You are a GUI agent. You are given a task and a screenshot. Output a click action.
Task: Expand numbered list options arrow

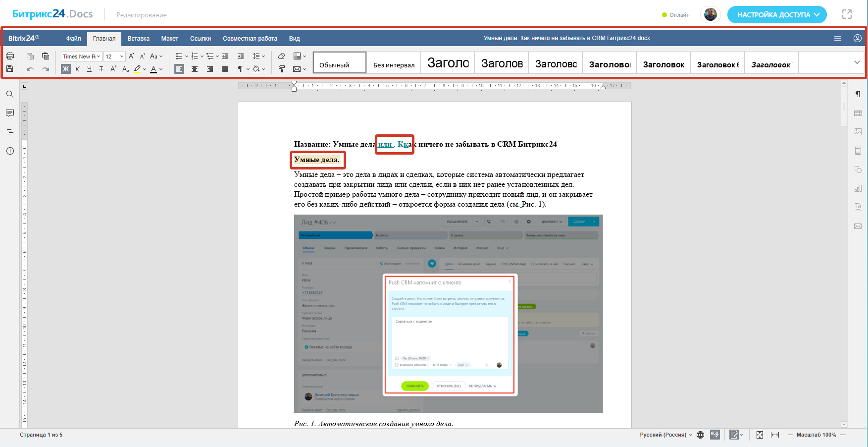click(x=202, y=56)
